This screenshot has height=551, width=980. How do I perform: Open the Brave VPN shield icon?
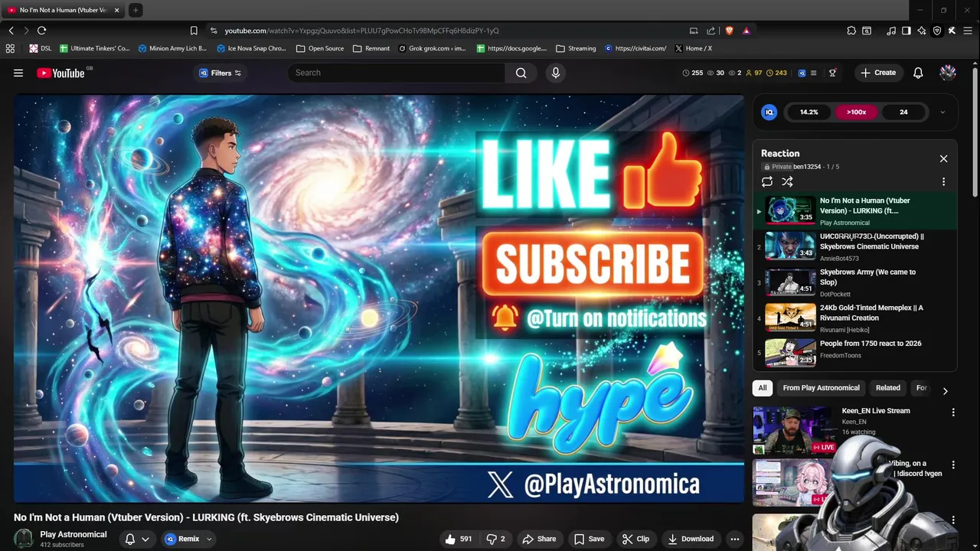937,31
